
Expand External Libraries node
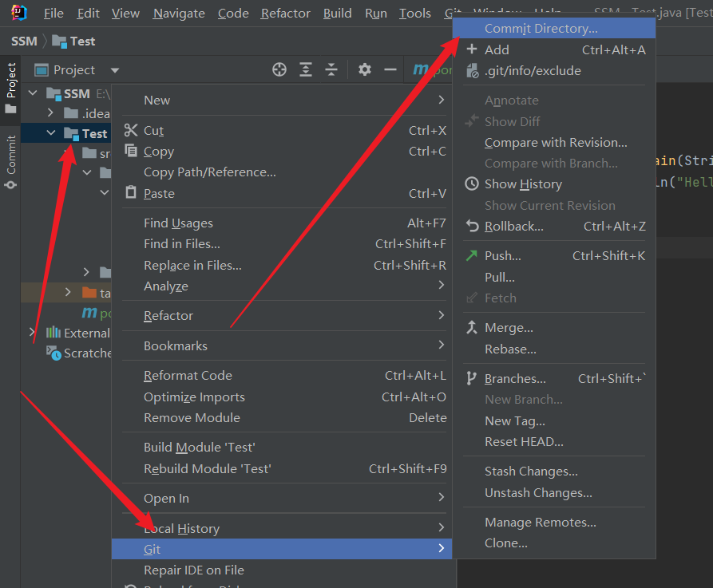pos(32,332)
